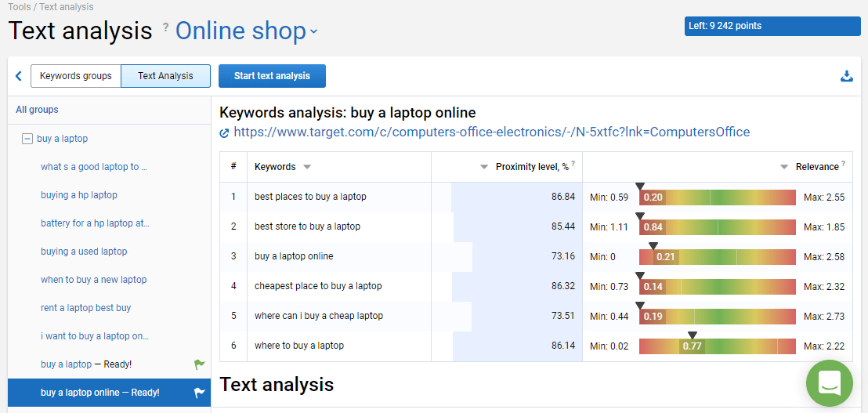Open the Online shop project dropdown
The image size is (868, 413).
tap(246, 31)
